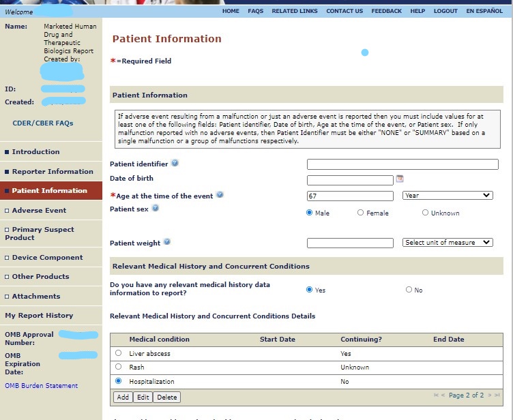Open Select unit of measure dropdown

[x=447, y=243]
